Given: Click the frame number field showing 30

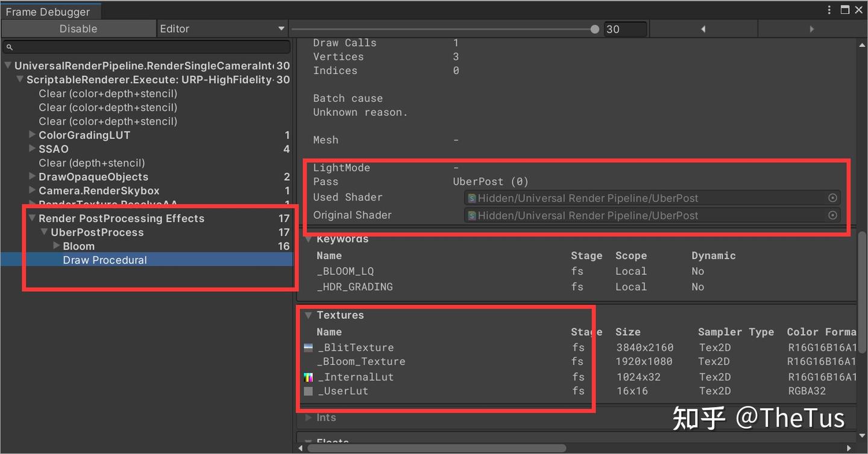Looking at the screenshot, I should tap(625, 28).
